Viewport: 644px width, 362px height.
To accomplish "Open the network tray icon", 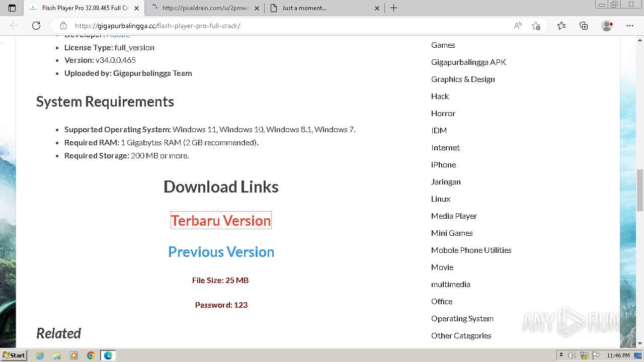I will tap(584, 355).
